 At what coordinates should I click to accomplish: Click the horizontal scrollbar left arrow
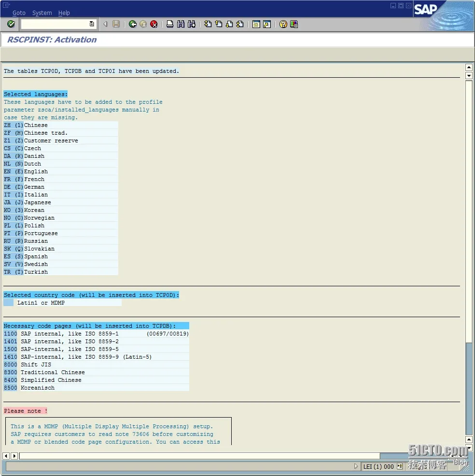6,456
